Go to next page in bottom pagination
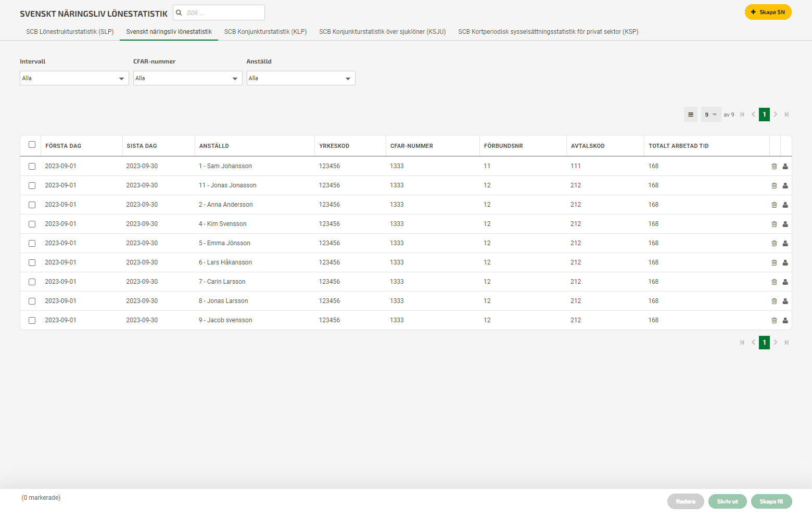 pos(776,343)
